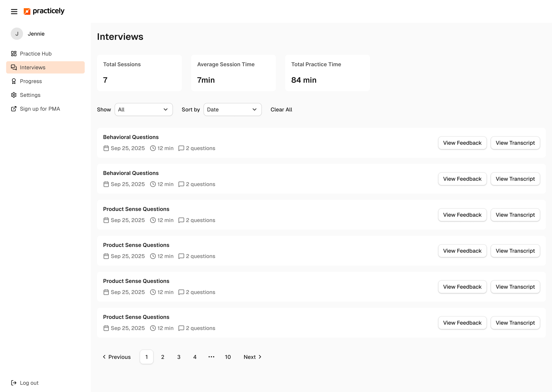
Task: Go to Practice Hub in the sidebar
Action: click(x=36, y=54)
